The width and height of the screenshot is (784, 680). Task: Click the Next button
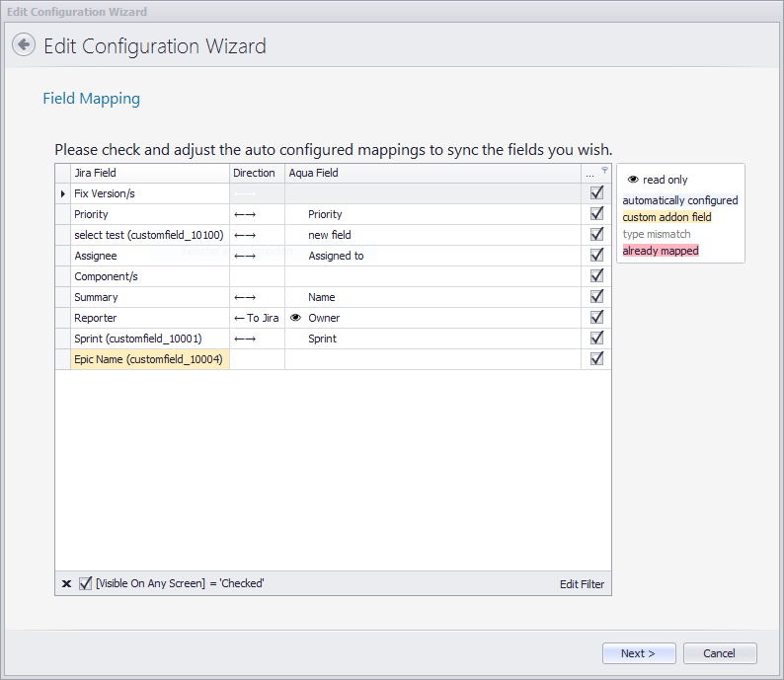tap(640, 653)
